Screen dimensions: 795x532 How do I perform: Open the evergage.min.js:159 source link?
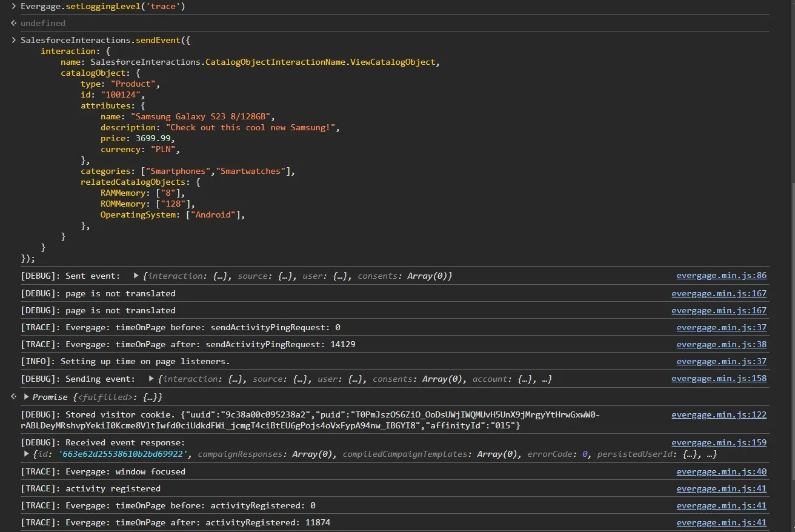pyautogui.click(x=719, y=443)
